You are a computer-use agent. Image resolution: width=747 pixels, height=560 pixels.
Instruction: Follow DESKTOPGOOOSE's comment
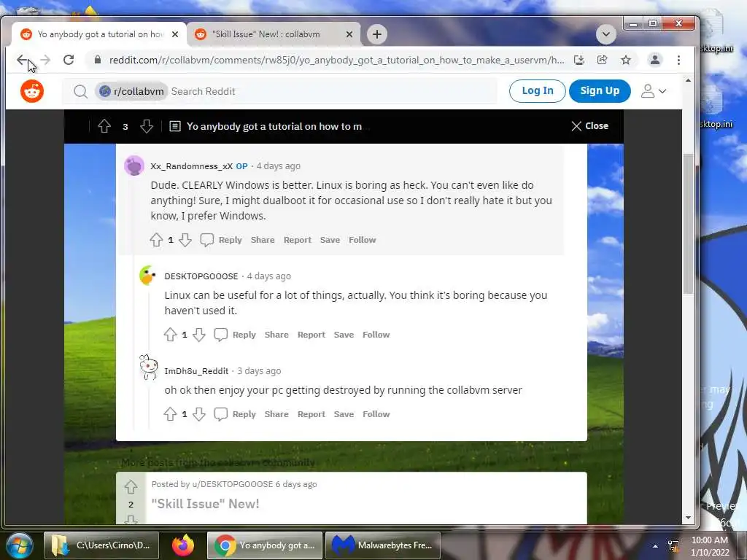pos(376,335)
